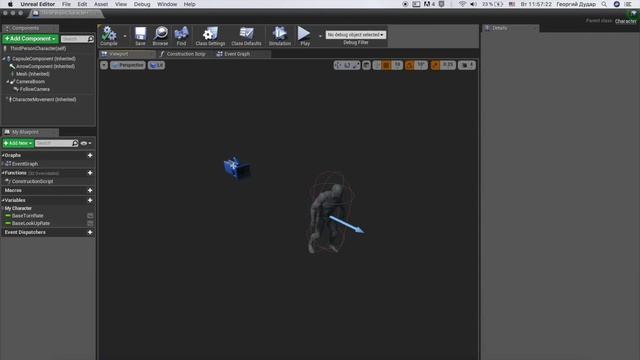Open the Add Component dropdown
The image size is (640, 360).
coord(30,38)
